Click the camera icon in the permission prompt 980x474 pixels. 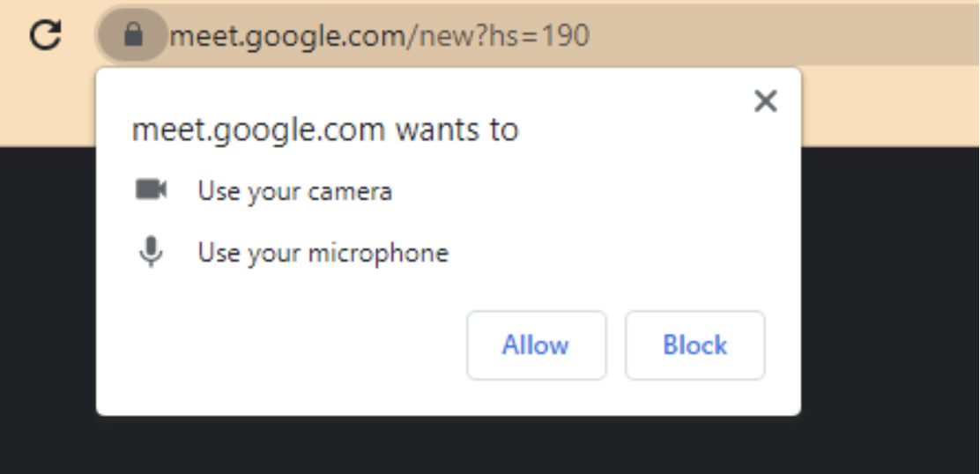coord(151,189)
